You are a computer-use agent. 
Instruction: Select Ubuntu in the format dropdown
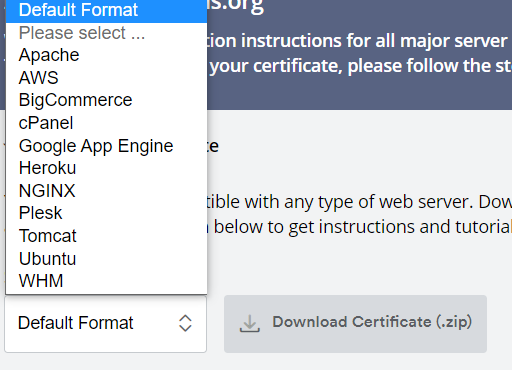[x=106, y=259]
